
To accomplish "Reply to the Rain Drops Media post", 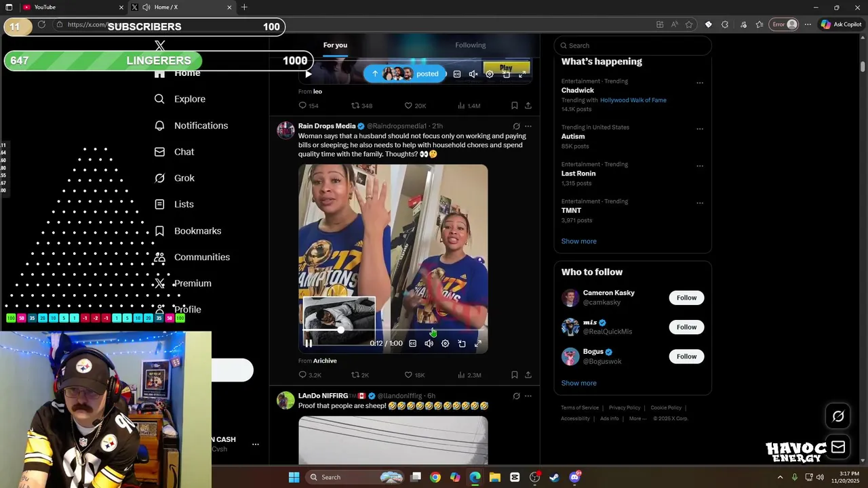I will coord(310,375).
